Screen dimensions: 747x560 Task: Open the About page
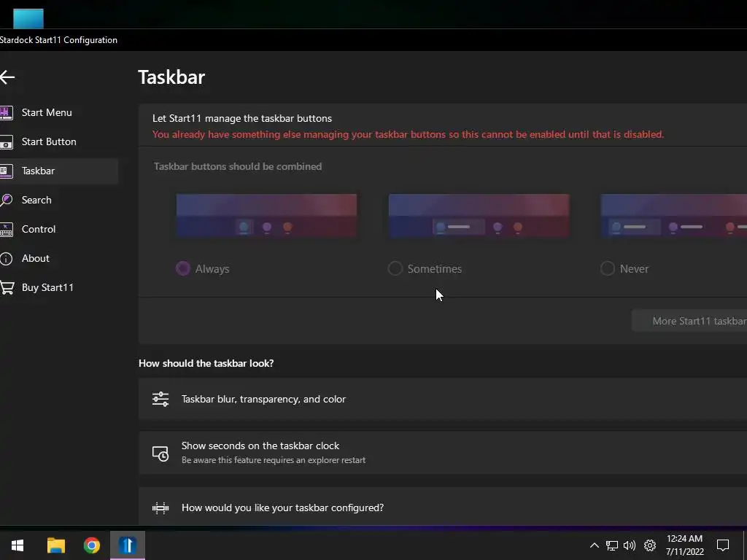(x=36, y=258)
